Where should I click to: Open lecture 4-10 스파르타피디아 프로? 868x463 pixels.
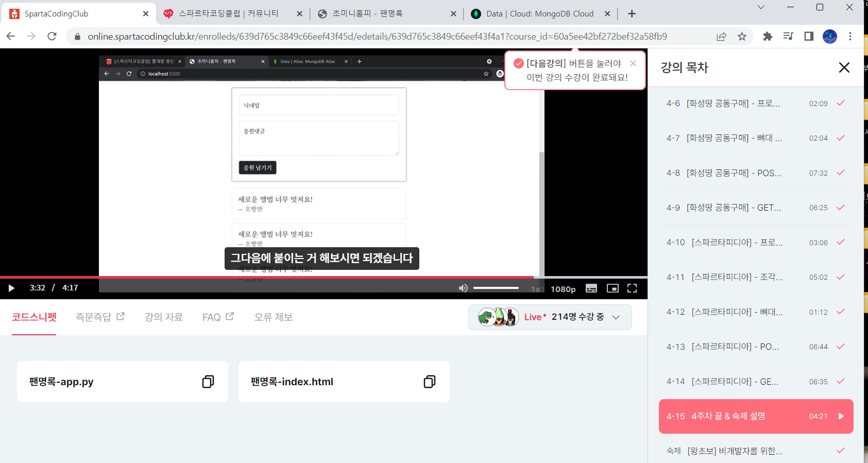point(756,243)
